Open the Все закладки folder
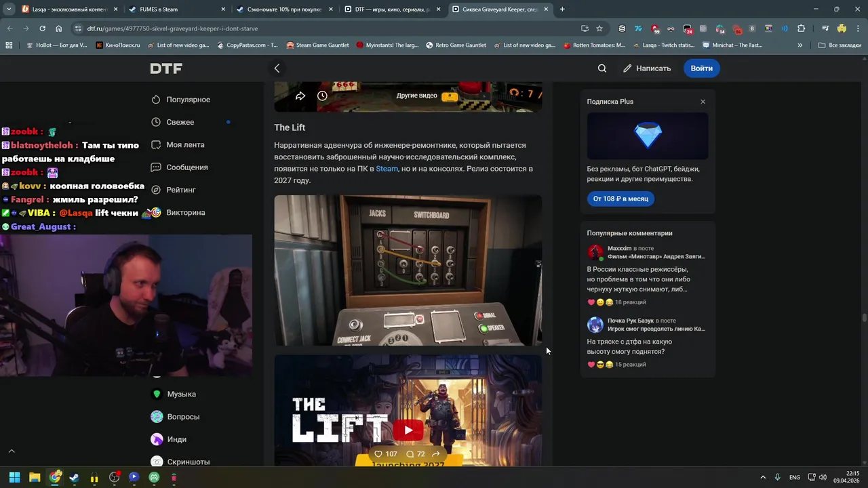 pyautogui.click(x=840, y=45)
